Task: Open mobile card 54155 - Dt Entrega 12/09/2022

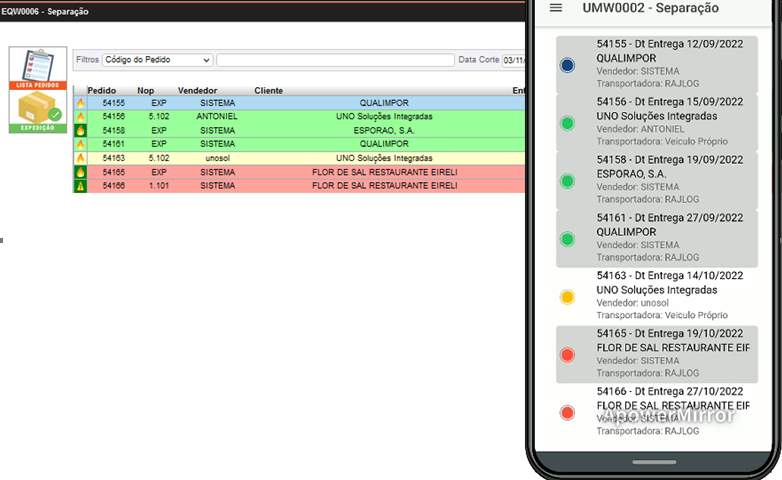Action: [x=657, y=64]
